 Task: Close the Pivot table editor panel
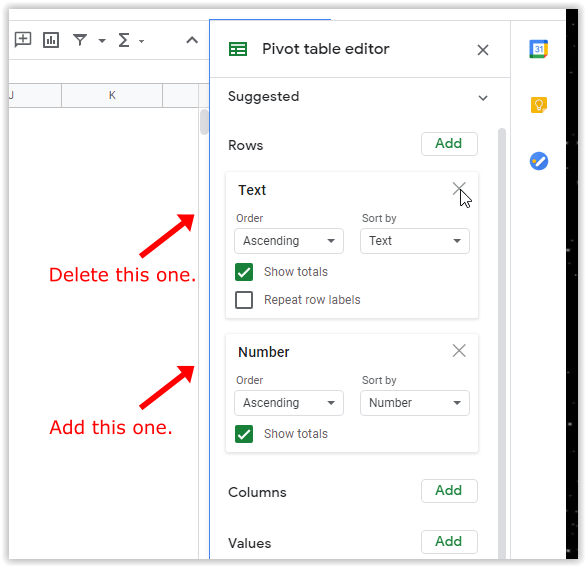(483, 50)
